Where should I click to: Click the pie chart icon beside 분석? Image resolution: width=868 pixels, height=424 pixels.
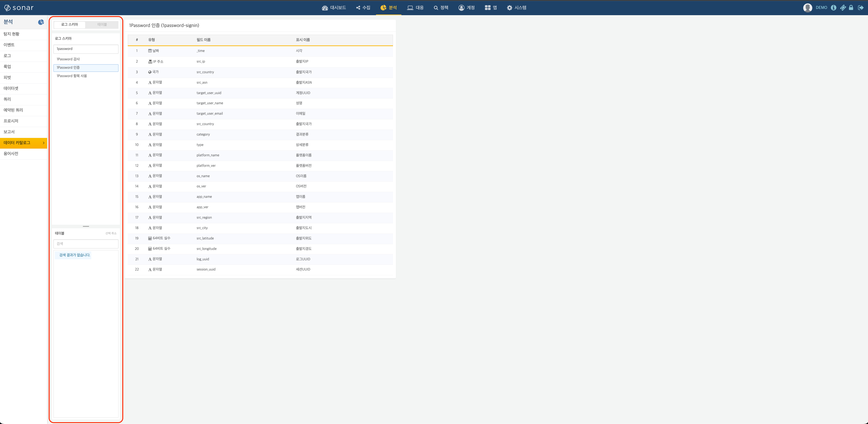41,22
